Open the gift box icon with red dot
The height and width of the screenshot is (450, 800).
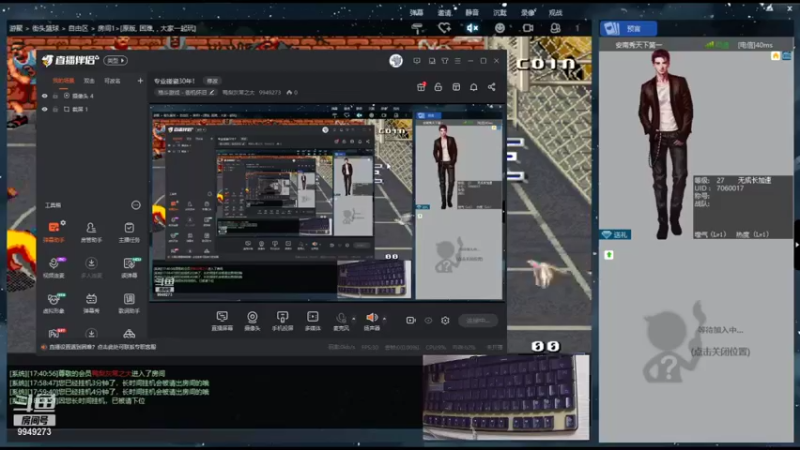[421, 87]
